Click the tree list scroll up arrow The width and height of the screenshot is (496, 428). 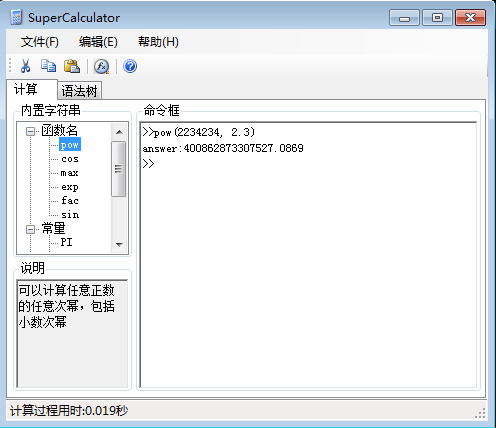pos(119,132)
